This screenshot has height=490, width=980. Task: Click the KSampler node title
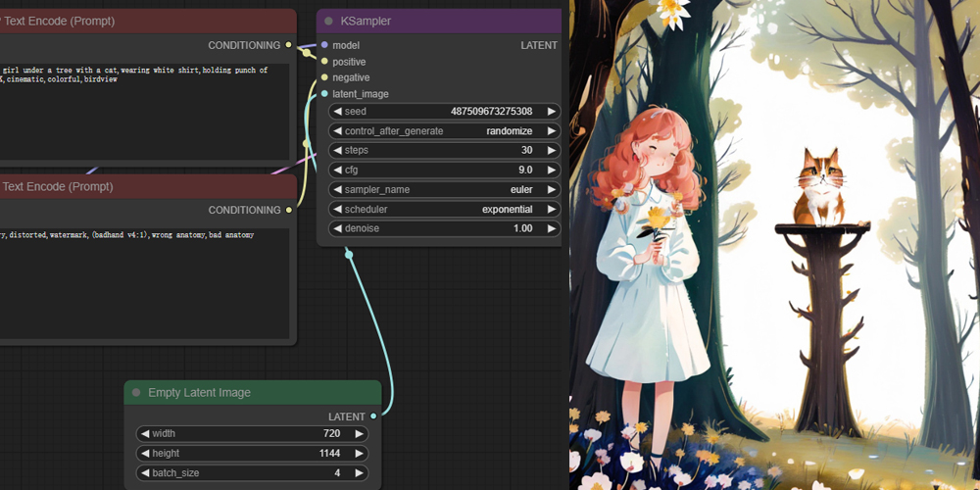click(x=366, y=22)
